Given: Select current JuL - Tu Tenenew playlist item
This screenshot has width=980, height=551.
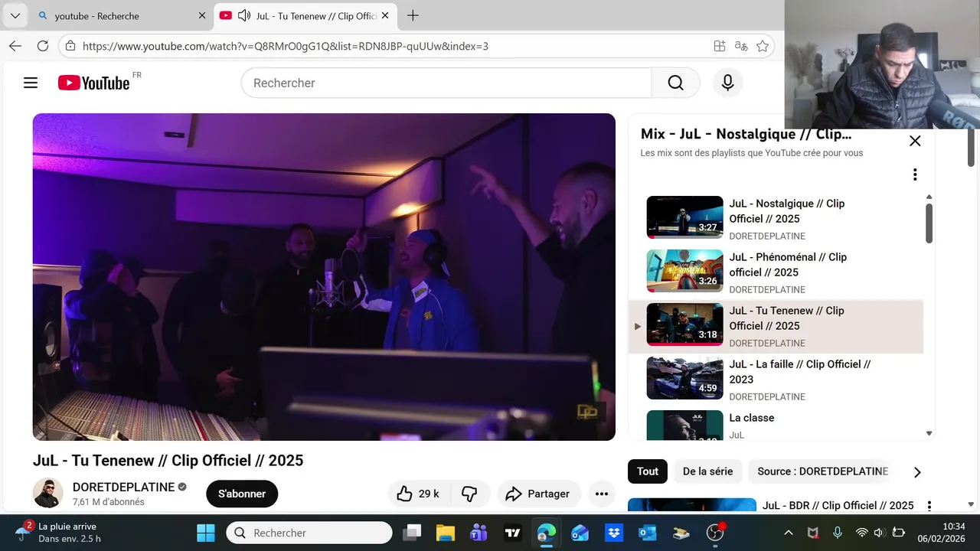Looking at the screenshot, I should coord(776,327).
